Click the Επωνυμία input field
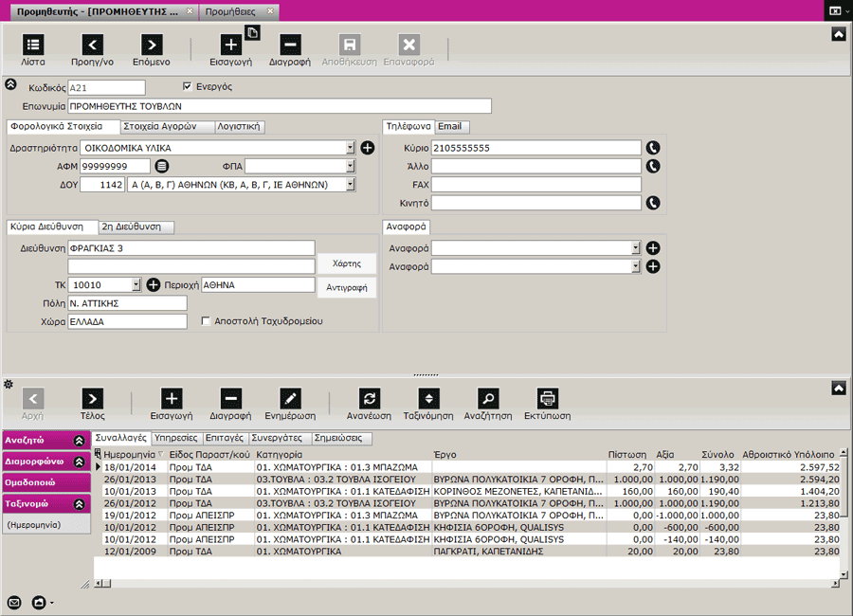The width and height of the screenshot is (853, 616). [x=280, y=106]
